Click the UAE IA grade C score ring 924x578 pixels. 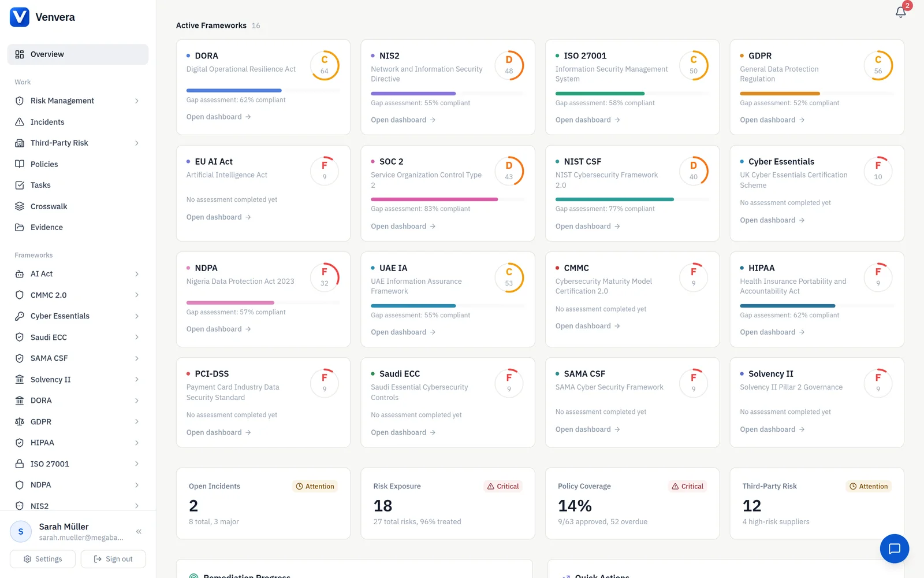pyautogui.click(x=509, y=277)
